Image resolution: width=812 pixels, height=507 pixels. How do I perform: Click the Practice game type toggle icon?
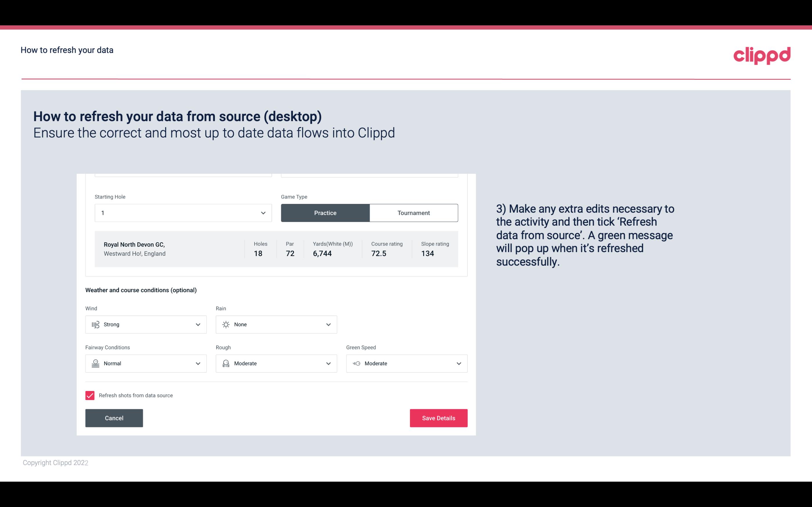click(x=325, y=213)
